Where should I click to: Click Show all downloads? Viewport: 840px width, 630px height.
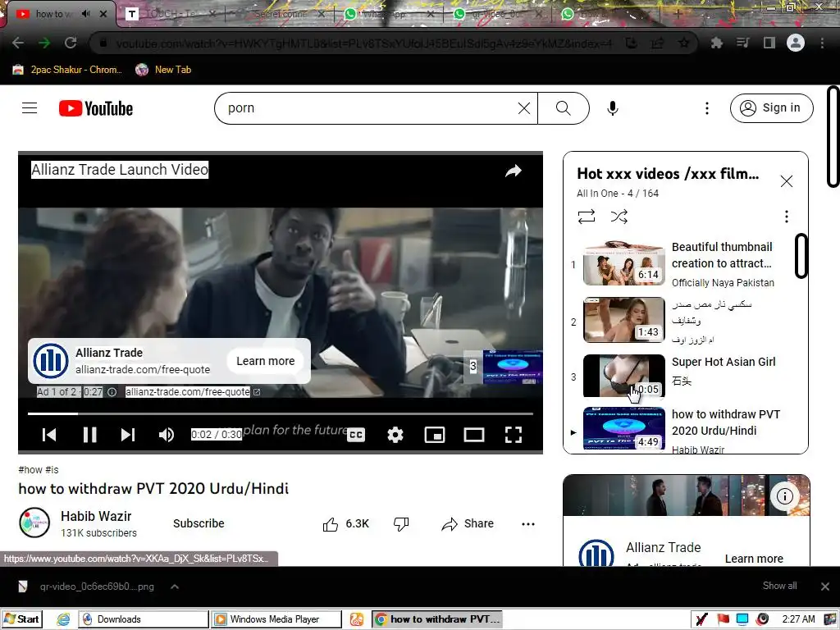click(x=779, y=586)
